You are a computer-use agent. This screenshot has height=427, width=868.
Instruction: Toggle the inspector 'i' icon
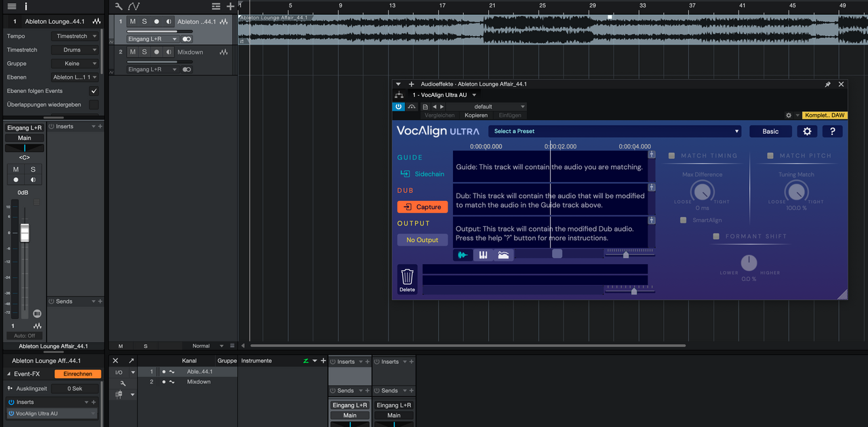[x=26, y=6]
